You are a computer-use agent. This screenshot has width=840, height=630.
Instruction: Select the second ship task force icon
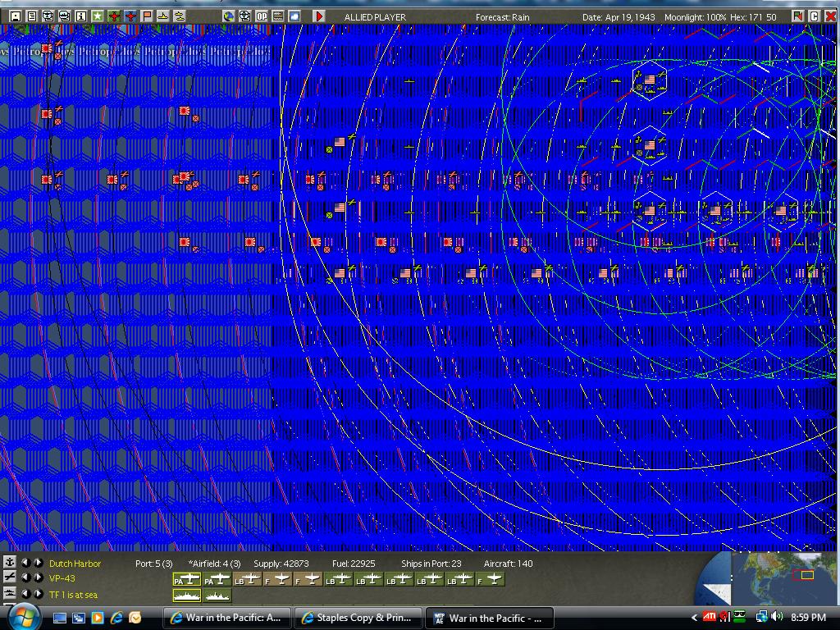point(217,596)
